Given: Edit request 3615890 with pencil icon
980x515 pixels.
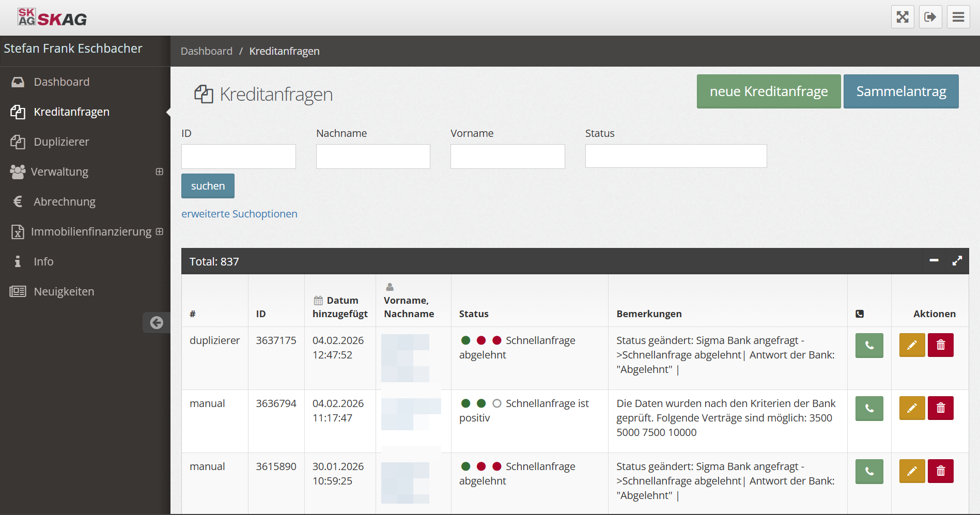Looking at the screenshot, I should tap(912, 471).
